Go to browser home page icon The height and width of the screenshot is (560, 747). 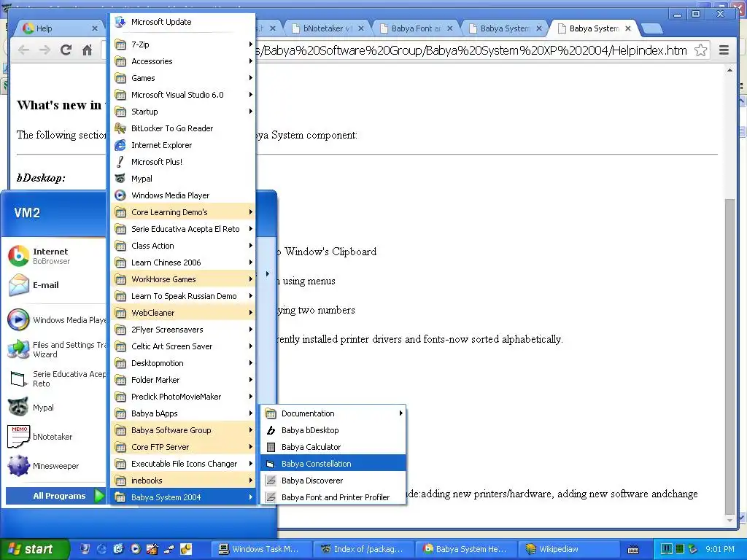tap(87, 50)
